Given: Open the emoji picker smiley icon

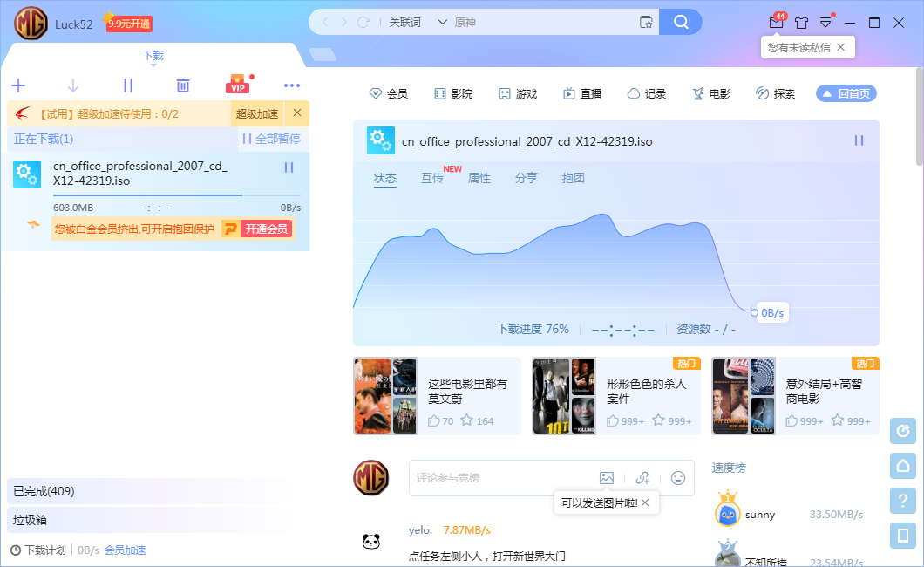Looking at the screenshot, I should tap(678, 478).
